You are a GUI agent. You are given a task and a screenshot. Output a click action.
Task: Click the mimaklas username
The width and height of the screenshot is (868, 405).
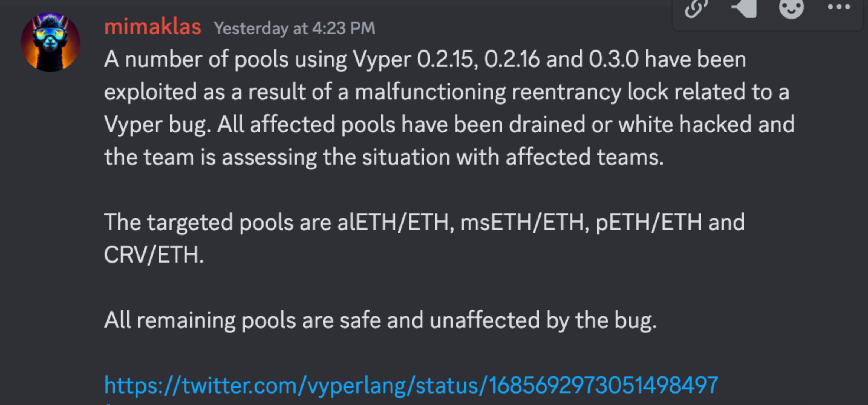click(x=153, y=27)
